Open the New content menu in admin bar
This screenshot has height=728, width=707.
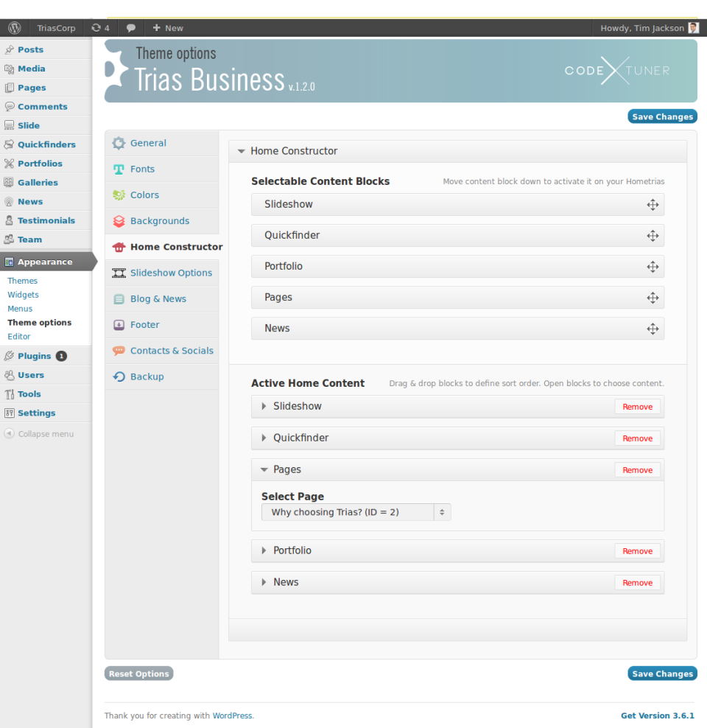168,28
